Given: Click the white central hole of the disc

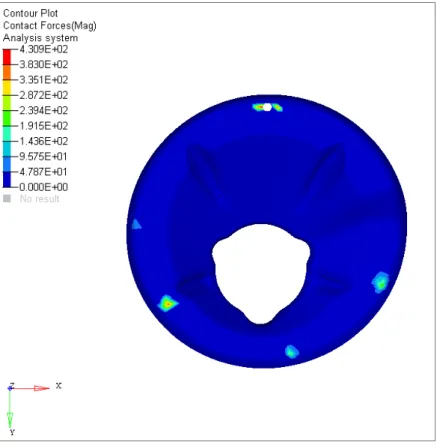Looking at the screenshot, I should (x=261, y=273).
